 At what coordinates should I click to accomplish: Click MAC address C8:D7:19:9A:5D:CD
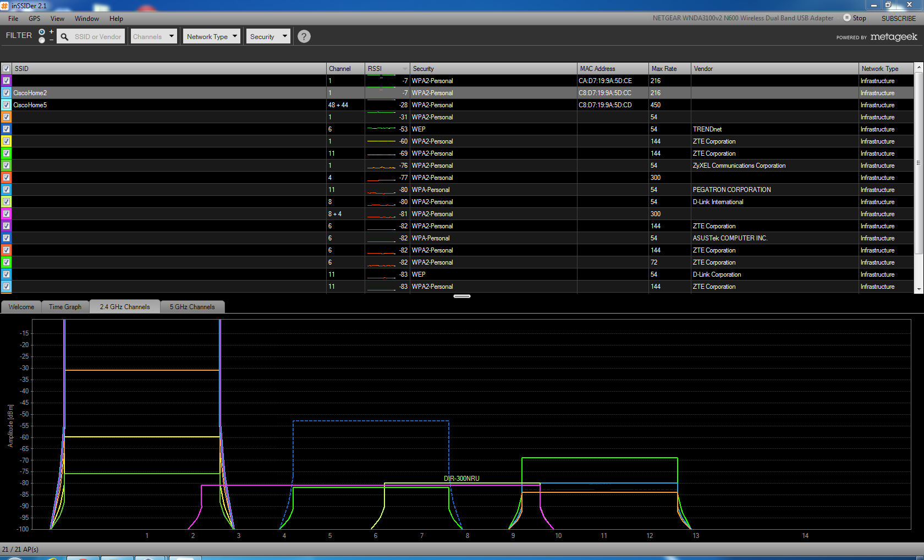(605, 105)
